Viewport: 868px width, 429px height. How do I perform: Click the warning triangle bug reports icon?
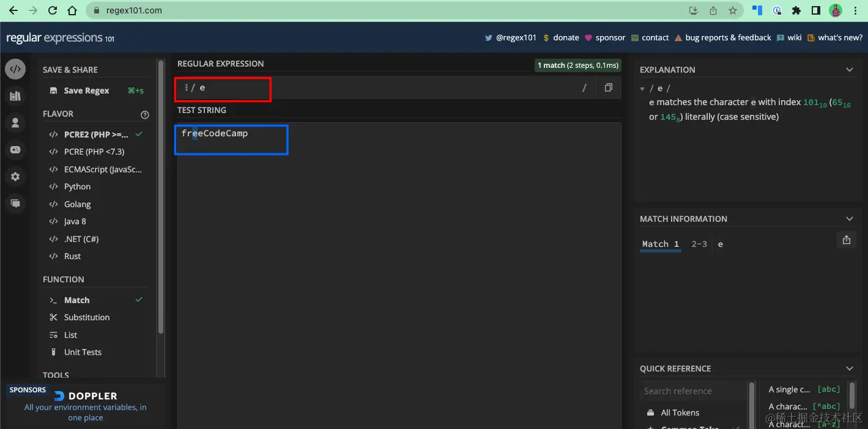(678, 38)
